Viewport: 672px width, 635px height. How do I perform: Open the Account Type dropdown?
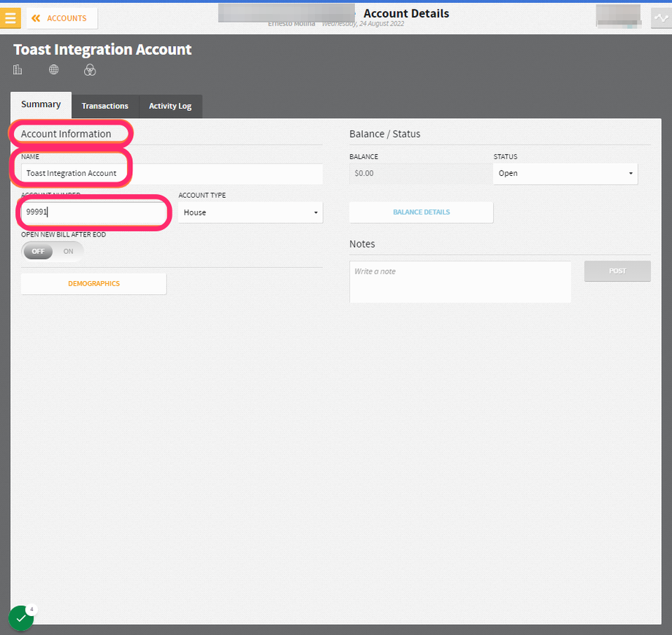click(x=251, y=212)
